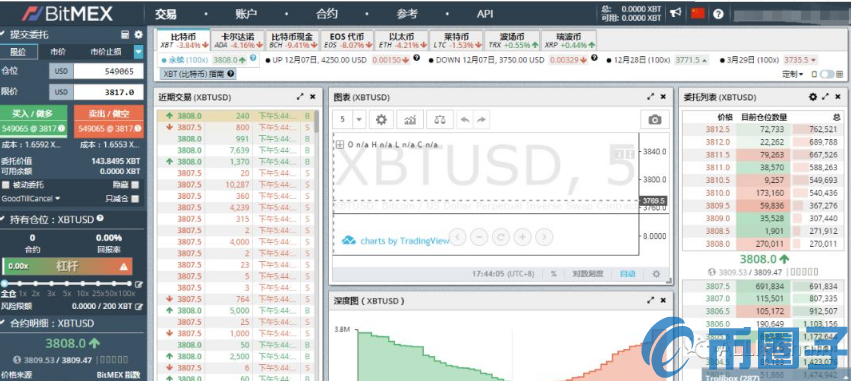Set leverage slider to 10x mark
This screenshot has width=851, height=381.
tap(82, 284)
